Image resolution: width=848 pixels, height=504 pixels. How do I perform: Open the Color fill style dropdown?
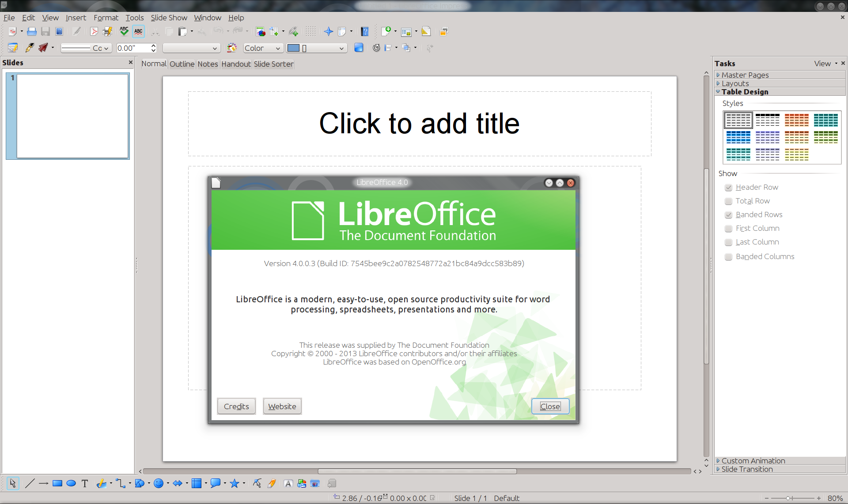pos(263,48)
